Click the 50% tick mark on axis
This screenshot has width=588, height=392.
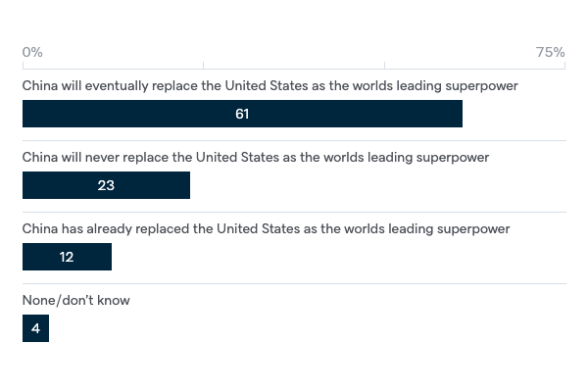pyautogui.click(x=384, y=66)
